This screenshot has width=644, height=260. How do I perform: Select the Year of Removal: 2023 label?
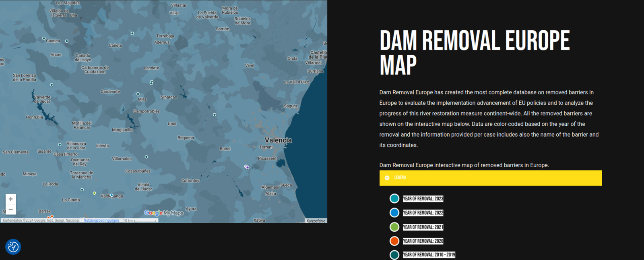click(423, 199)
